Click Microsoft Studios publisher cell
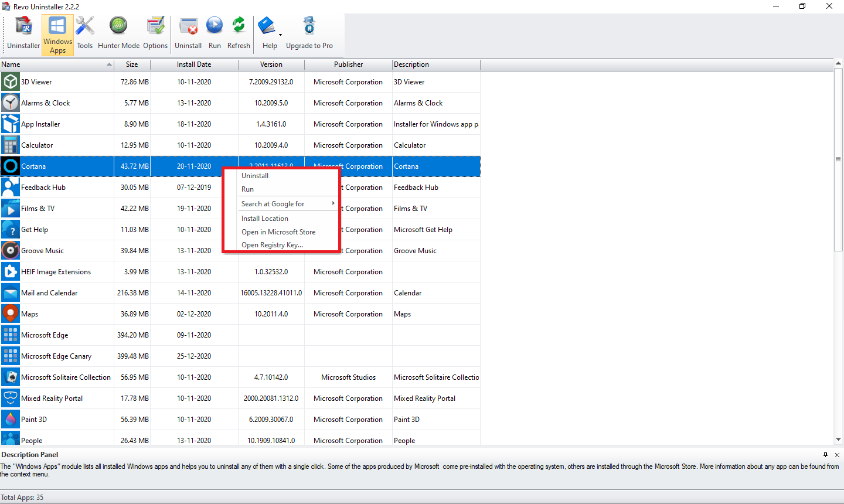This screenshot has width=844, height=504. tap(348, 377)
